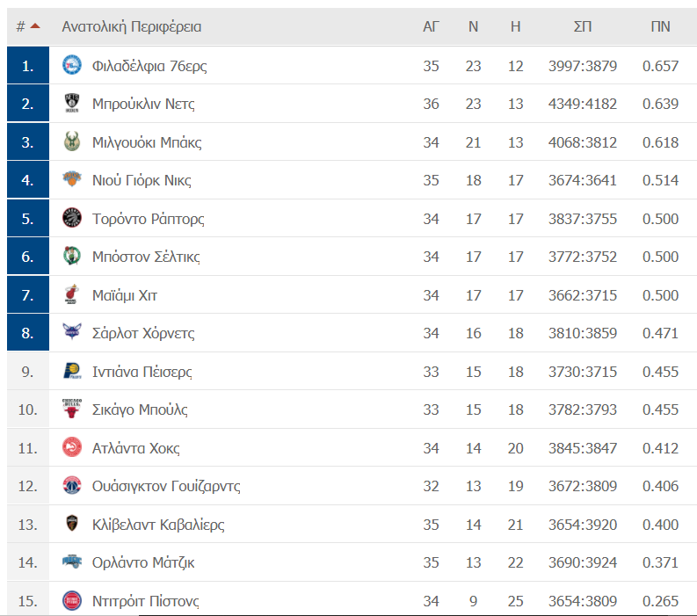Open the Ιντιάνα Πέισερς team link
The height and width of the screenshot is (616, 697).
pos(142,372)
